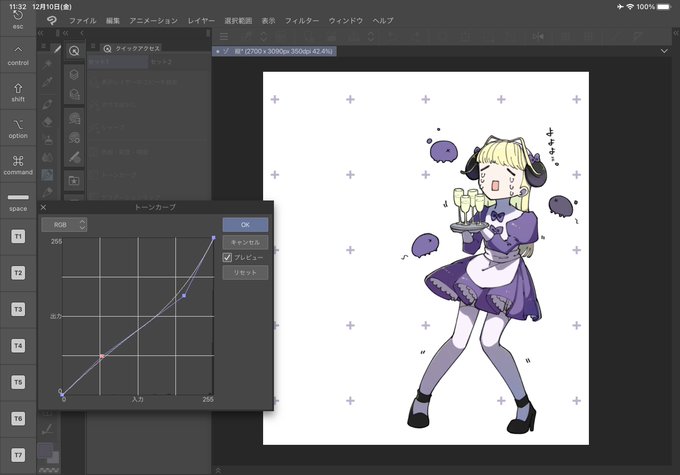Open the ヘルプ menu
Image resolution: width=680 pixels, height=475 pixels.
click(383, 20)
